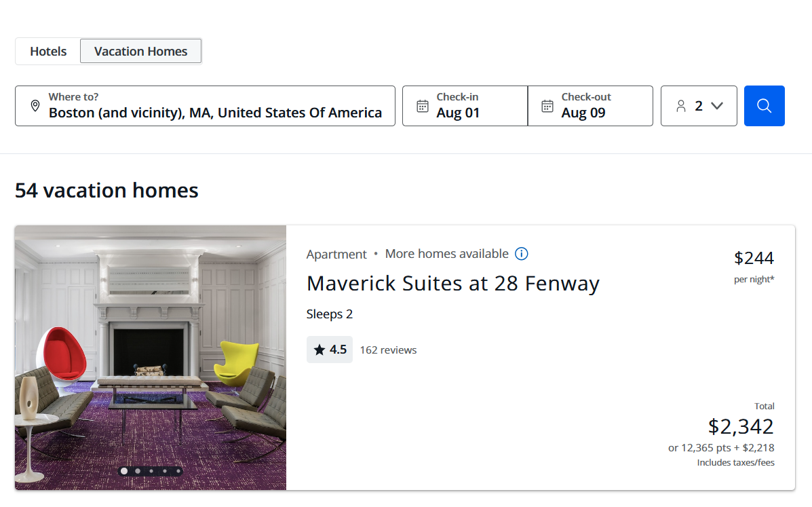
Task: Click the $2,342 total price
Action: (x=741, y=426)
